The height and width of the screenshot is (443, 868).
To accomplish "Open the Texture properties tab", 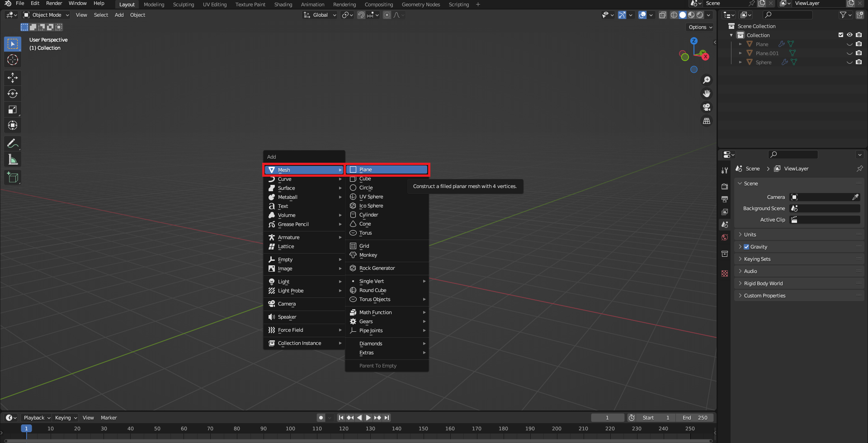I will 725,273.
